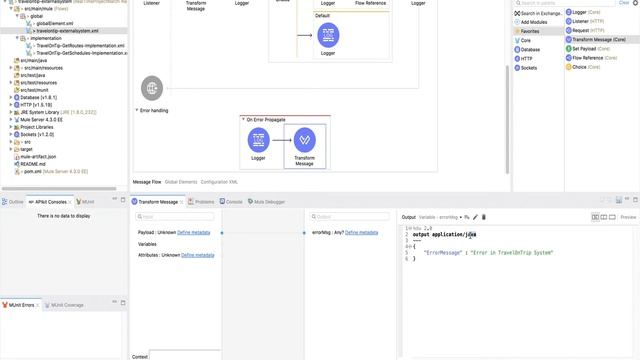Open the Mule Debugger tab
Screen dimensions: 640x360
pyautogui.click(x=266, y=202)
